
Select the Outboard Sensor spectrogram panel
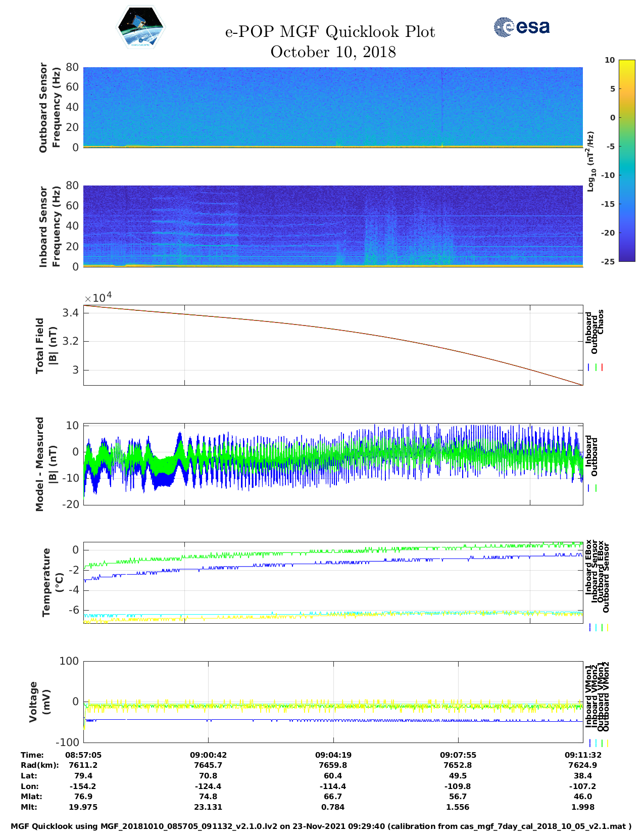(x=333, y=107)
